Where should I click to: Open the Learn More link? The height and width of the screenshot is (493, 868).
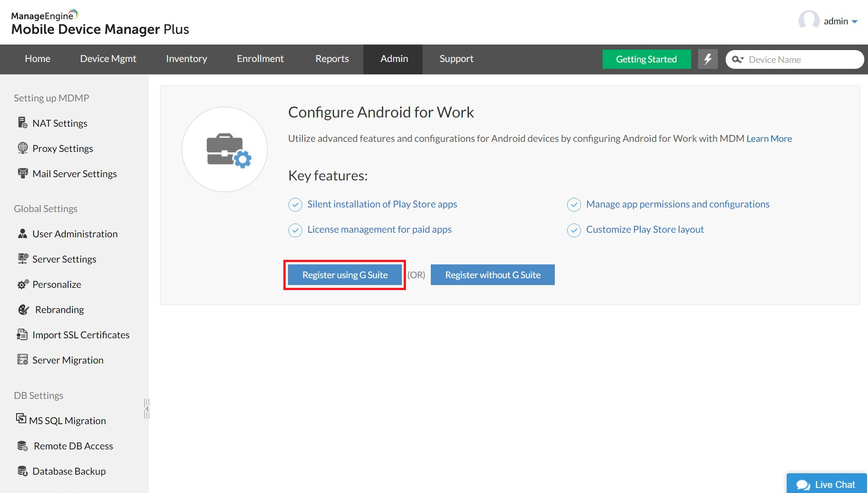click(x=769, y=139)
